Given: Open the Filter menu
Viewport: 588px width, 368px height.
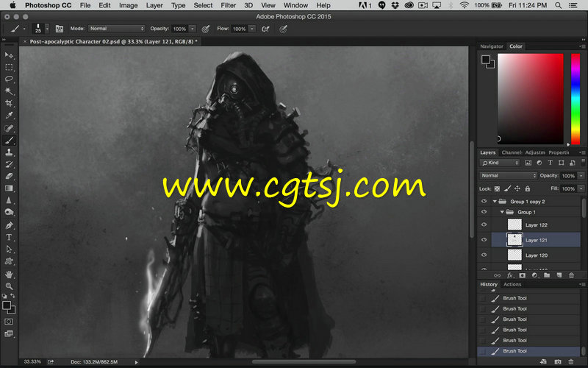Looking at the screenshot, I should click(228, 5).
